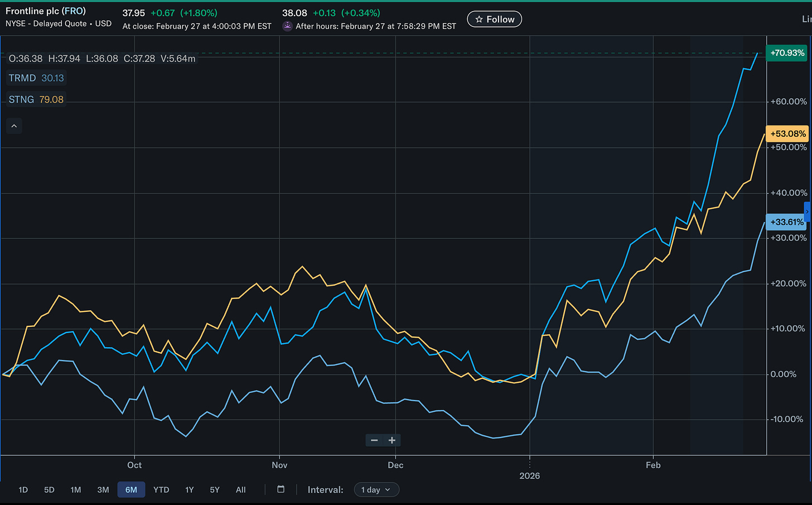This screenshot has height=505, width=812.
Task: Click the +70.93% price label
Action: (787, 53)
